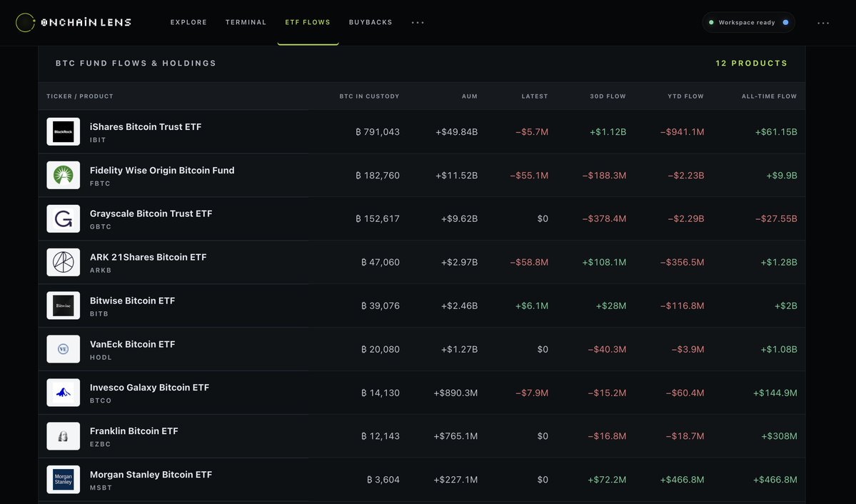The width and height of the screenshot is (856, 504).
Task: Click the BITB latest flow '+$6.1M'
Action: [x=533, y=306]
